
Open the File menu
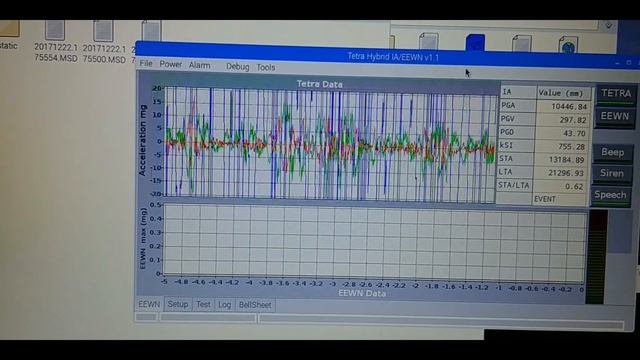click(146, 63)
